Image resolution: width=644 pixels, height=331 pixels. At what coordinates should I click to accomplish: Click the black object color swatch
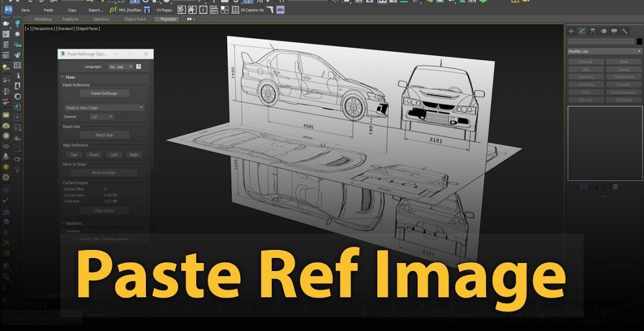(x=639, y=41)
